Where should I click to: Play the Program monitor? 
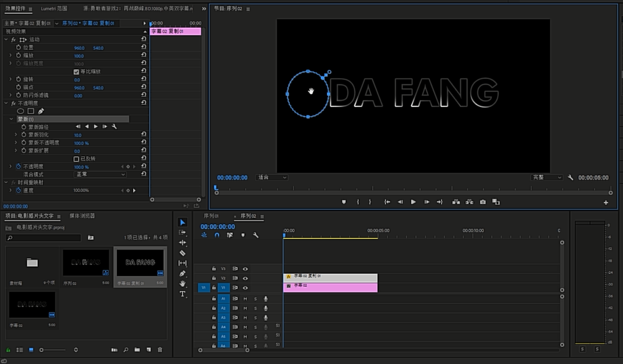[413, 202]
